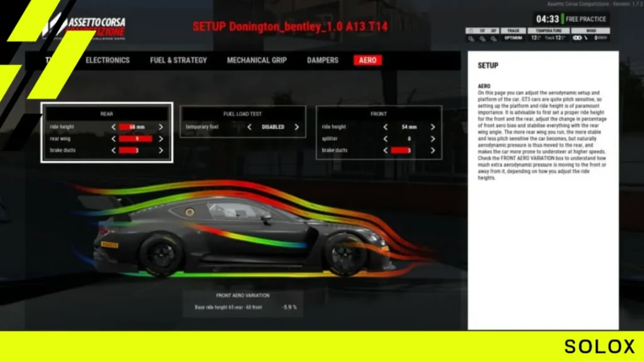Lower rear wing angle with left arrow
Screen dimensions: 644x362
pos(113,139)
